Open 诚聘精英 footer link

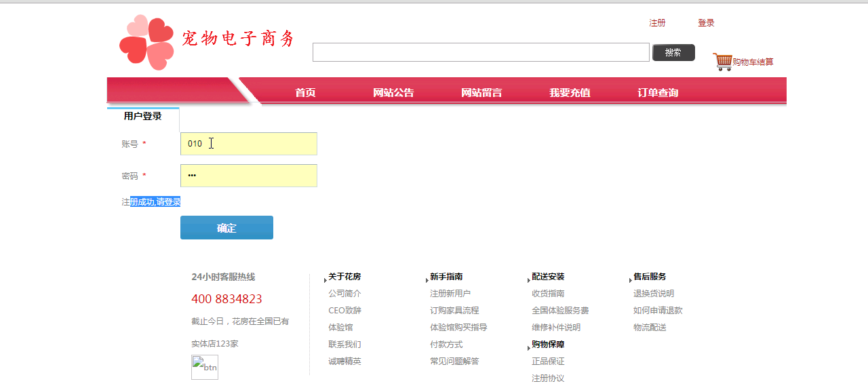[344, 362]
